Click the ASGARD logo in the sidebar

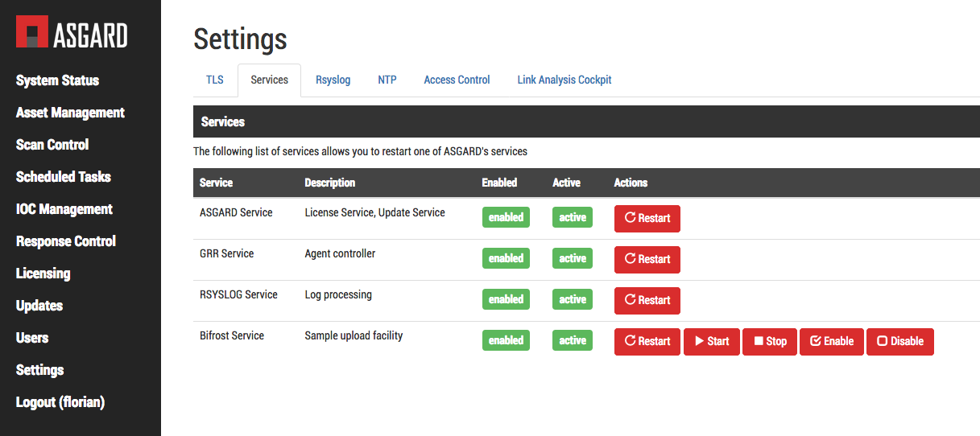[72, 35]
